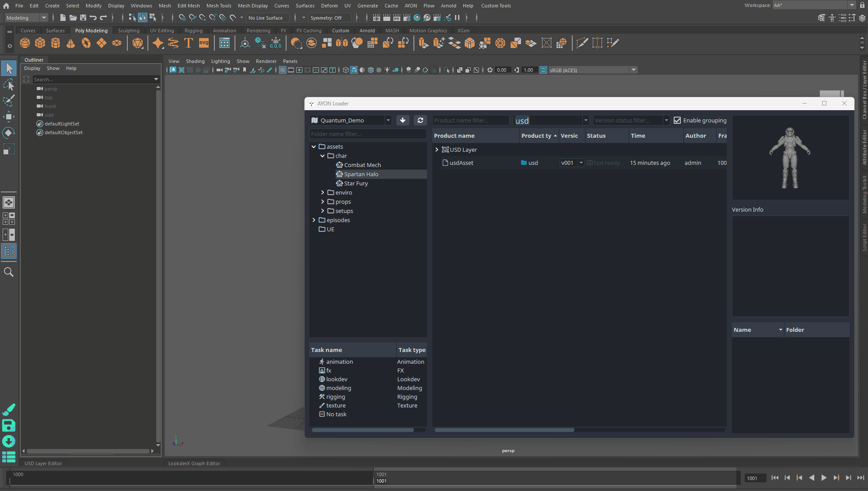Click the down-arrow button beside project selector
The height and width of the screenshot is (491, 868).
click(x=402, y=120)
